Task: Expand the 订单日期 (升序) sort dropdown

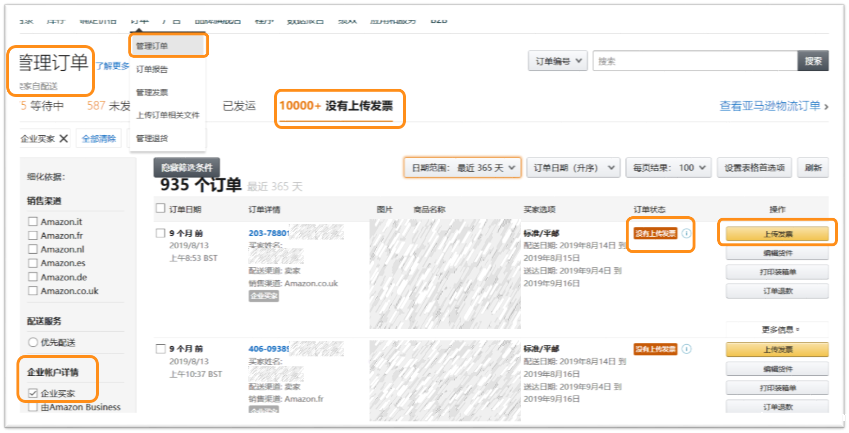Action: [571, 167]
